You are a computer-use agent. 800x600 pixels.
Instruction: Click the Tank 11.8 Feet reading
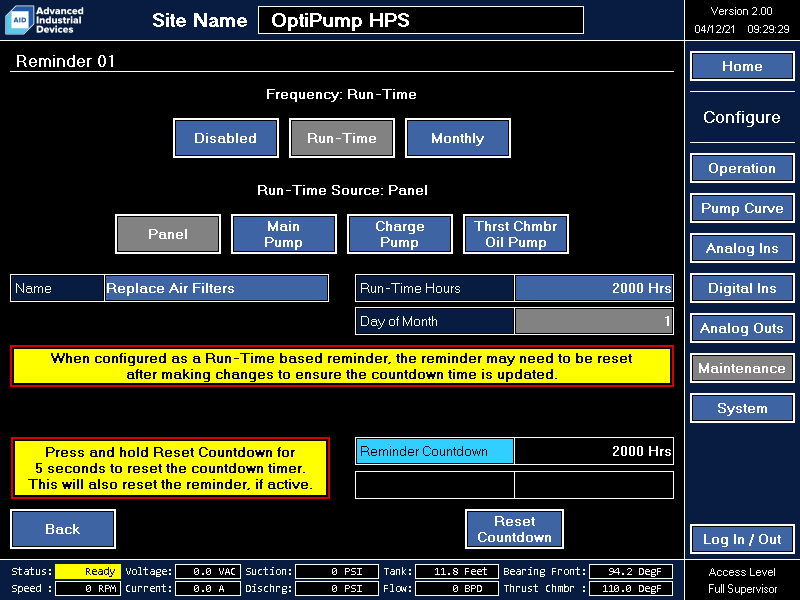pyautogui.click(x=457, y=571)
